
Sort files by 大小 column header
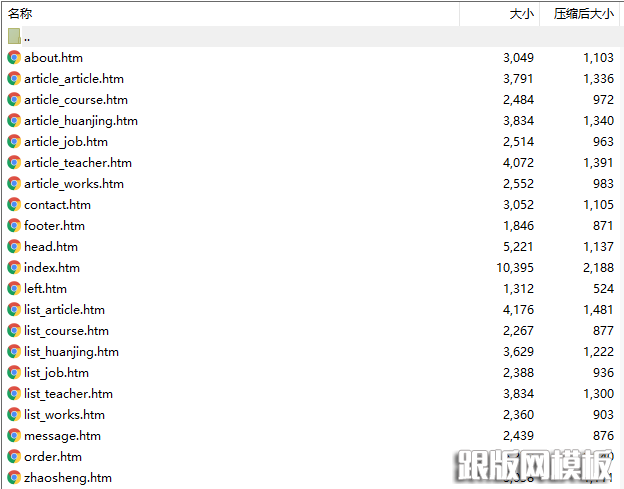tap(521, 14)
